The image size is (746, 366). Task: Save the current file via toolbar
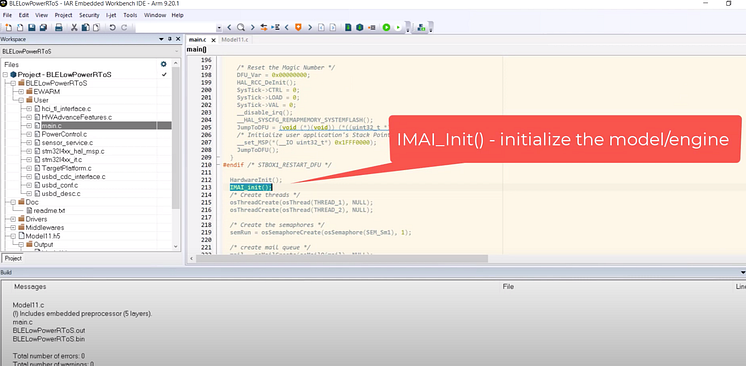point(31,28)
